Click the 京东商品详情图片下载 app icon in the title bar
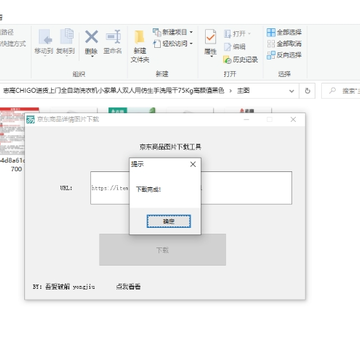360x360 pixels. [x=31, y=119]
